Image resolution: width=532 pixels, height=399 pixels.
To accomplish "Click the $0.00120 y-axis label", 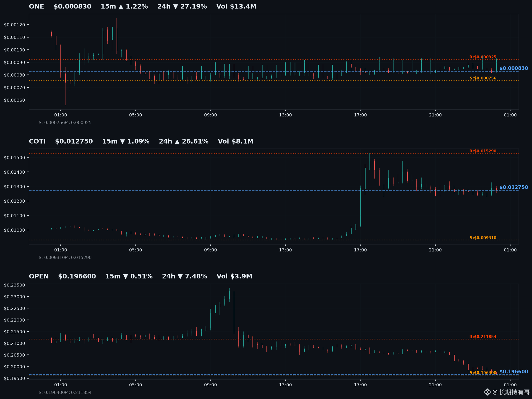I will point(14,25).
